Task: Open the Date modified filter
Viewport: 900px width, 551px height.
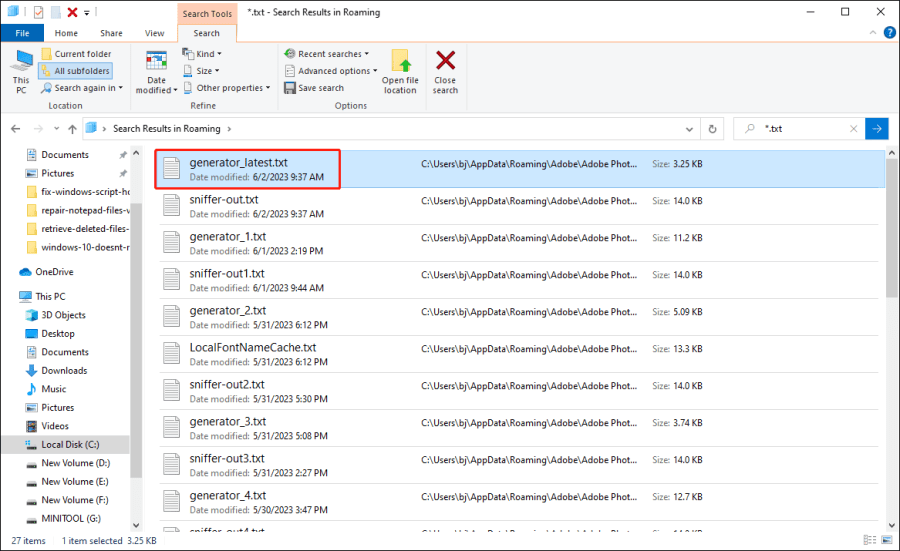Action: [156, 72]
